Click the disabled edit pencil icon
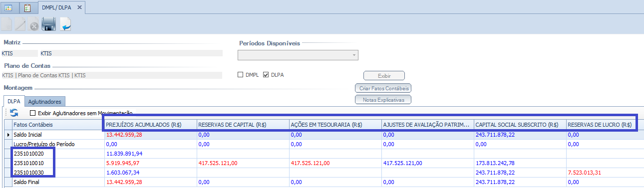 coord(20,24)
